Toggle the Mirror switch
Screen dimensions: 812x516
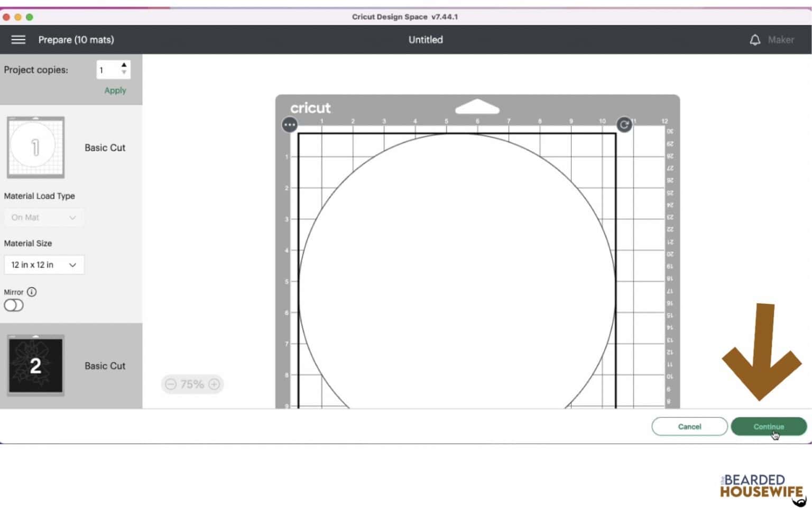[x=14, y=305]
